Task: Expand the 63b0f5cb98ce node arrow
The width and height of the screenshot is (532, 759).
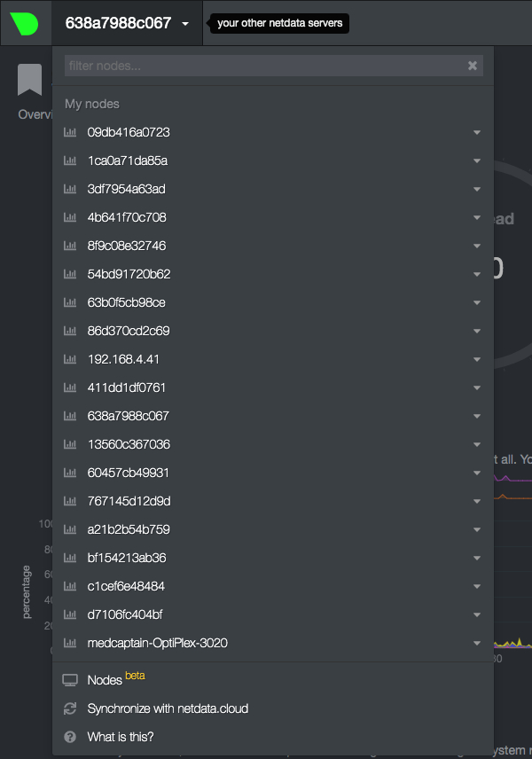Action: coord(477,303)
